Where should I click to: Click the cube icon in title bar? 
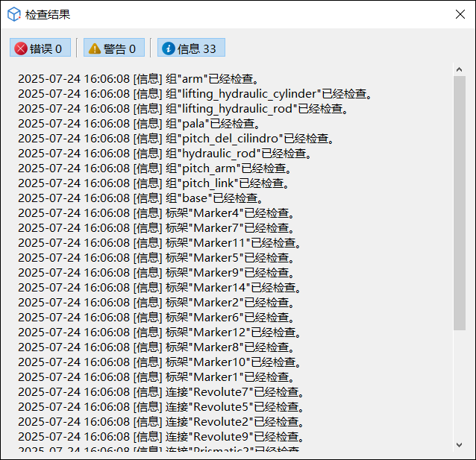coord(13,14)
